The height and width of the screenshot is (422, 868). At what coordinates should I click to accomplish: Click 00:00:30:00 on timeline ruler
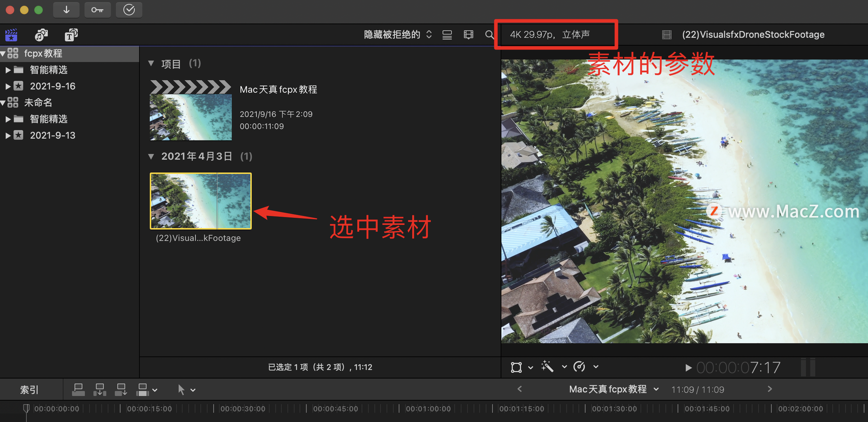click(x=243, y=409)
